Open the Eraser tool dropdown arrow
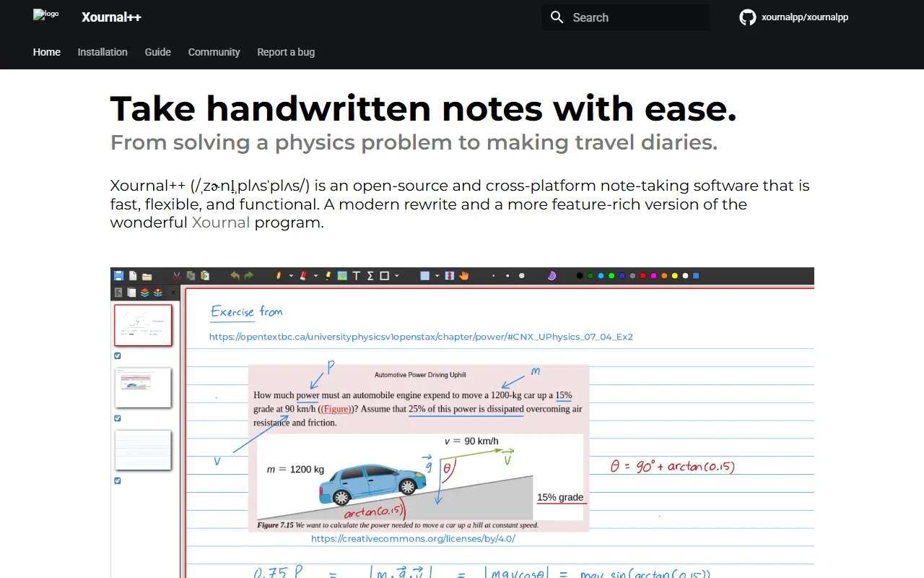Image resolution: width=924 pixels, height=578 pixels. (x=315, y=276)
